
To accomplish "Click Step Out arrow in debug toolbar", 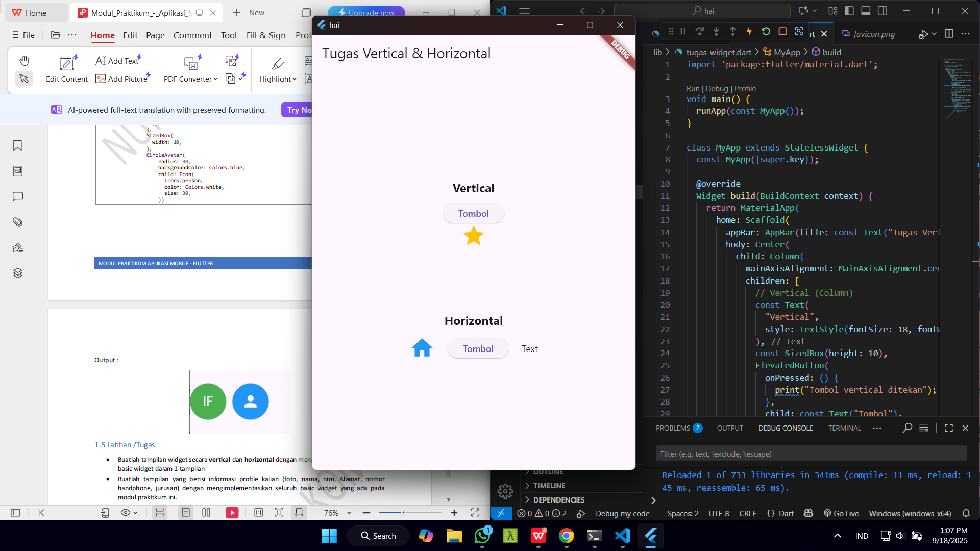I will [732, 32].
